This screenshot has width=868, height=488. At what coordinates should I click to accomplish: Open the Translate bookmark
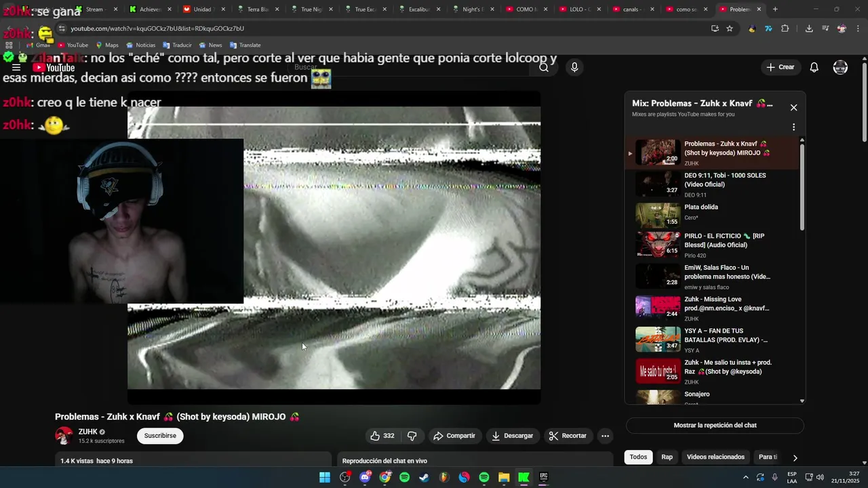click(245, 45)
